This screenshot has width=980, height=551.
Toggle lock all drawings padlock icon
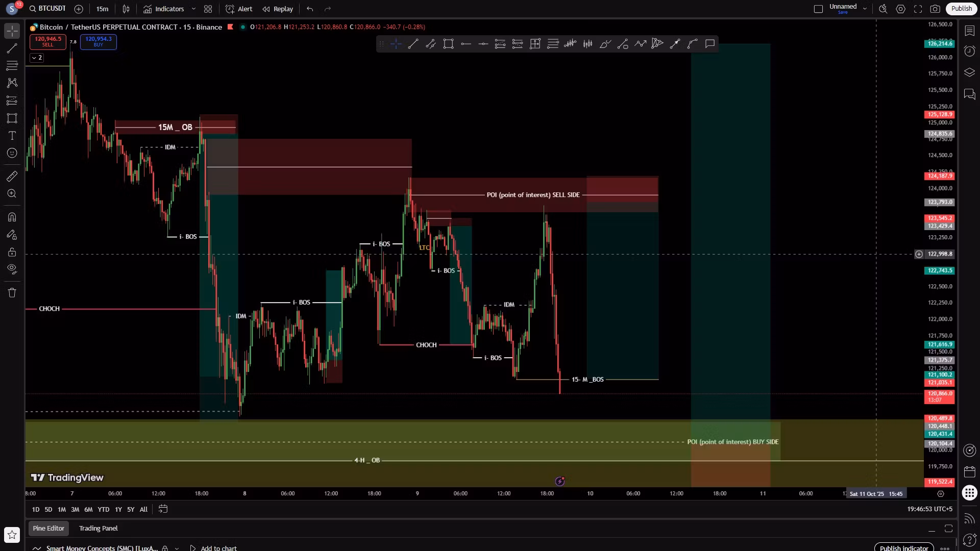12,253
